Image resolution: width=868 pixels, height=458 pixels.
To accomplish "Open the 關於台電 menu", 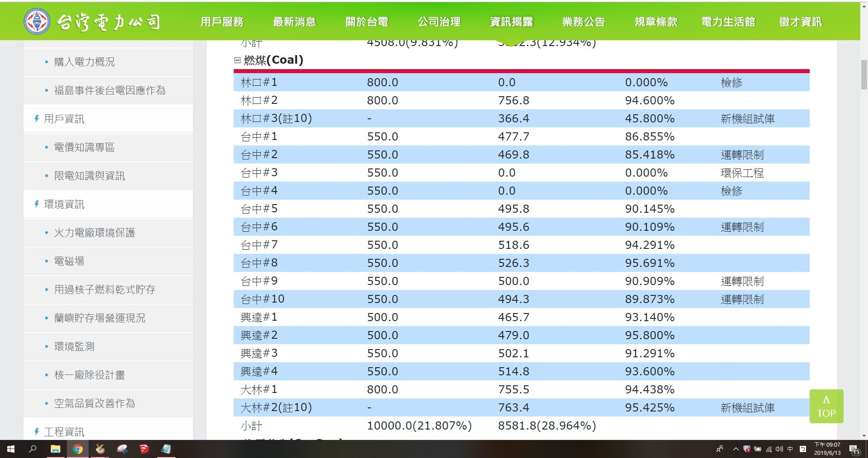I will 367,22.
